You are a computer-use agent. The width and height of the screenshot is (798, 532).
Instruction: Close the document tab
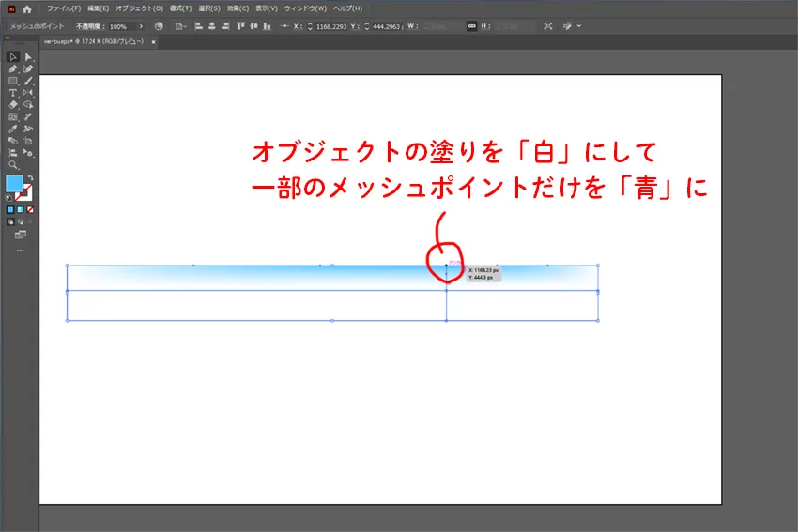coord(153,42)
